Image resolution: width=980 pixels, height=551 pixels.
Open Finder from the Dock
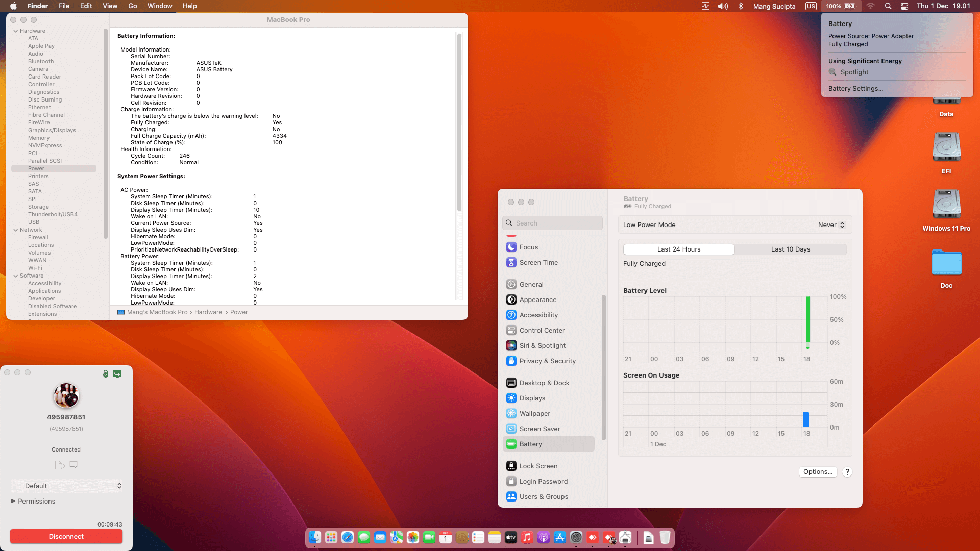pos(315,537)
